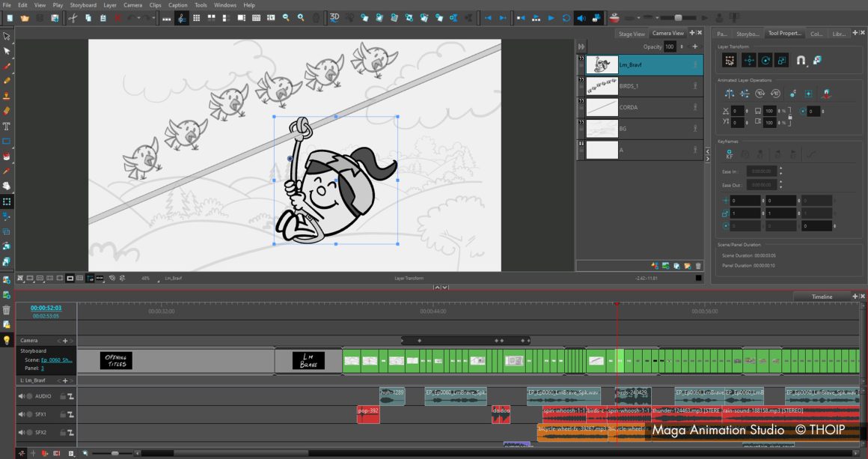Viewport: 868px width, 459px height.
Task: Click the yellow light bulb icon
Action: tap(7, 340)
